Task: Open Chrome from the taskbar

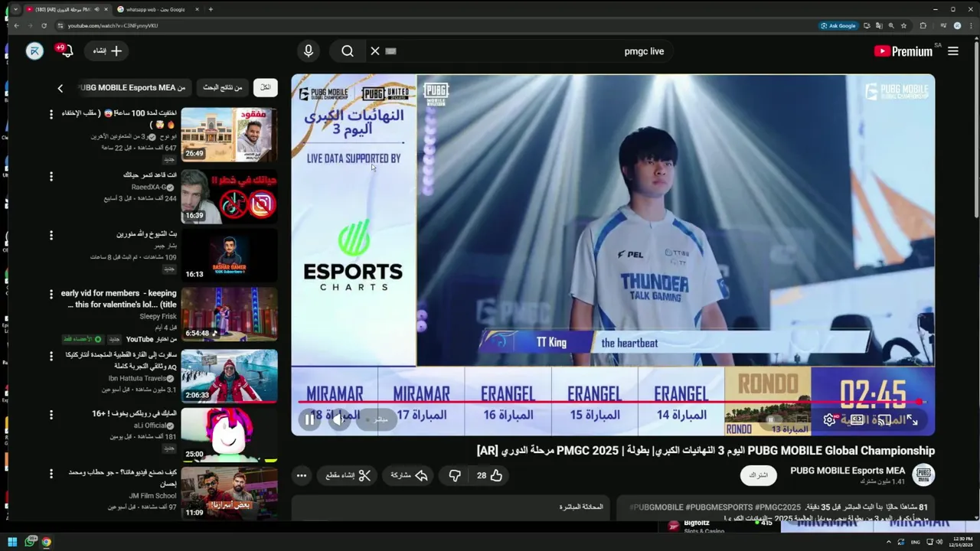Action: pos(47,542)
